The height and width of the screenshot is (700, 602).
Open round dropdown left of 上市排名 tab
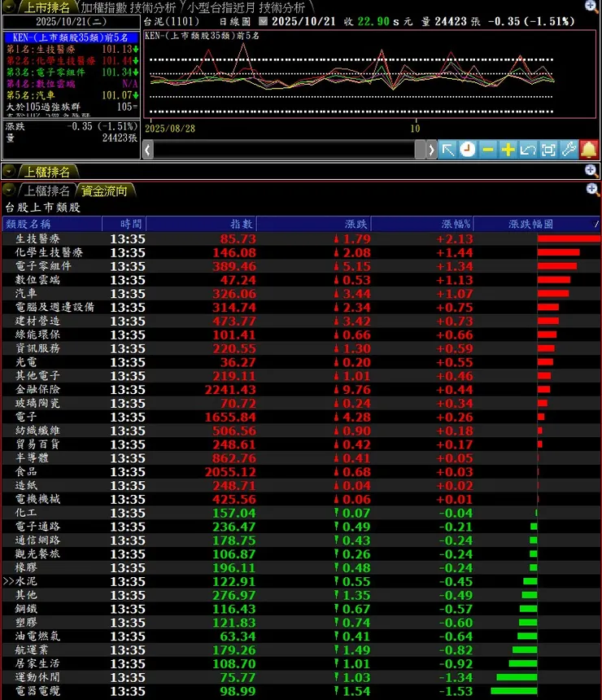pos(8,7)
